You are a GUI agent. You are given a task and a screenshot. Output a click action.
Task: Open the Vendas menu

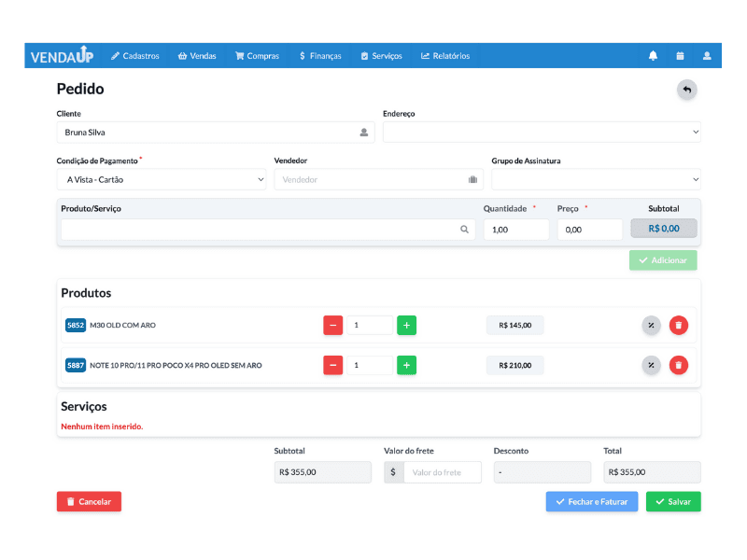point(197,56)
